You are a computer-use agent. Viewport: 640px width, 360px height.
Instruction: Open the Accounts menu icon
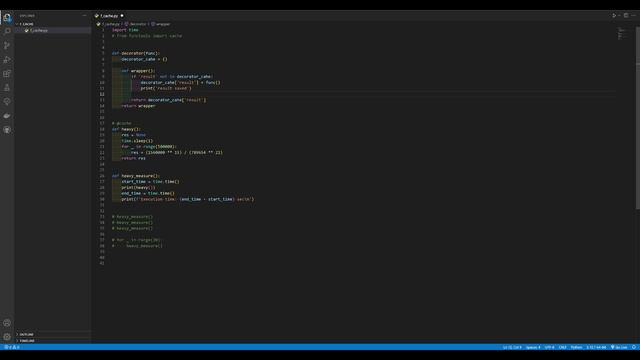[x=7, y=323]
